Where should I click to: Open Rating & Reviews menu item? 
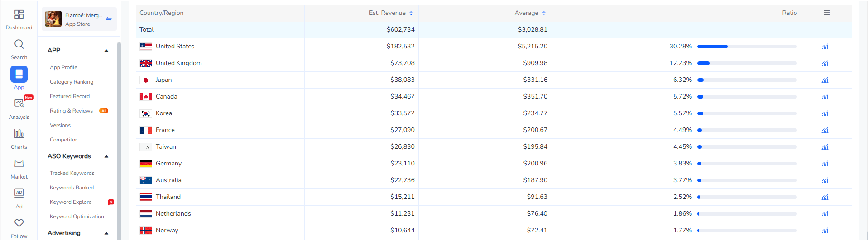[71, 111]
